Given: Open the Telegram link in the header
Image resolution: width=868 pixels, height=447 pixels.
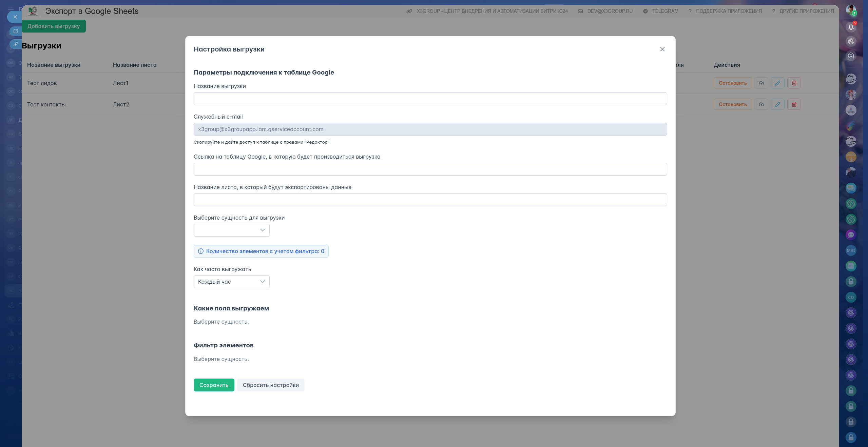Looking at the screenshot, I should coord(665,11).
